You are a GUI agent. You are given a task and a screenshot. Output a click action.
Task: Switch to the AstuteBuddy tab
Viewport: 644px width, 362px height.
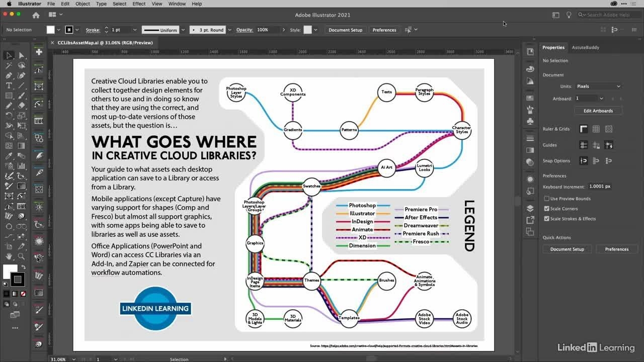(x=585, y=47)
